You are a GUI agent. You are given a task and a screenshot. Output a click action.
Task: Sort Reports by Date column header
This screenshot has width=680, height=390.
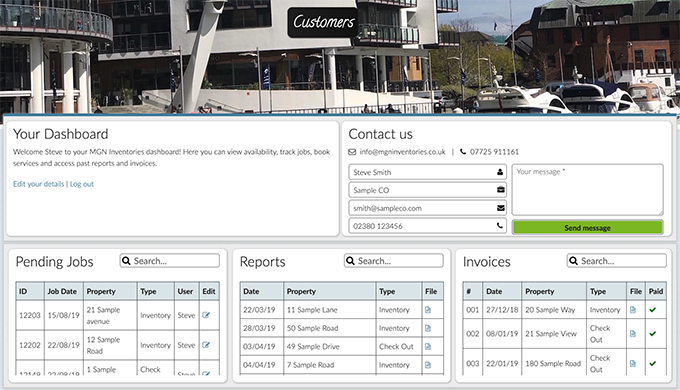[x=262, y=291]
